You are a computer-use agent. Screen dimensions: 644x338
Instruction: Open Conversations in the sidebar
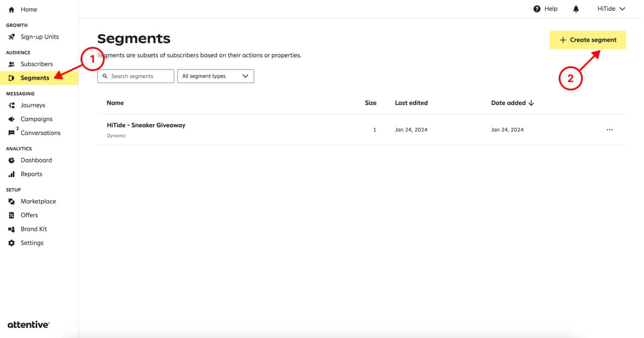click(40, 133)
